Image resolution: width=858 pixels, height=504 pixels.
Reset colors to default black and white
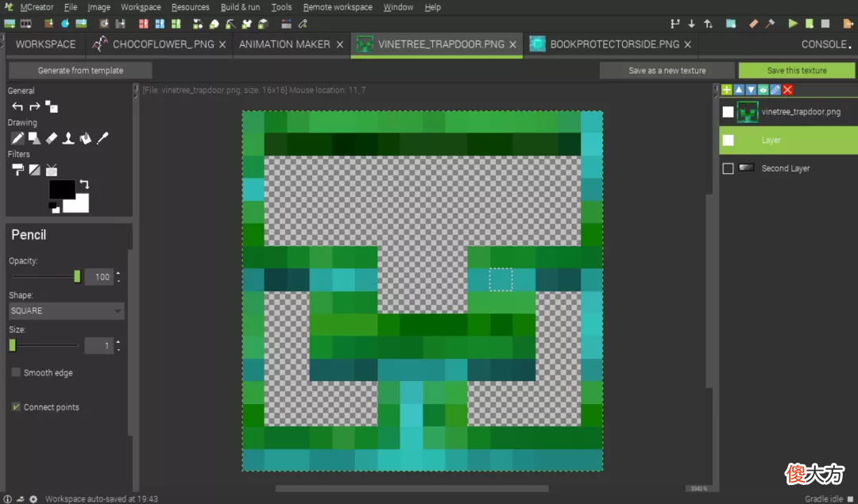pyautogui.click(x=54, y=207)
